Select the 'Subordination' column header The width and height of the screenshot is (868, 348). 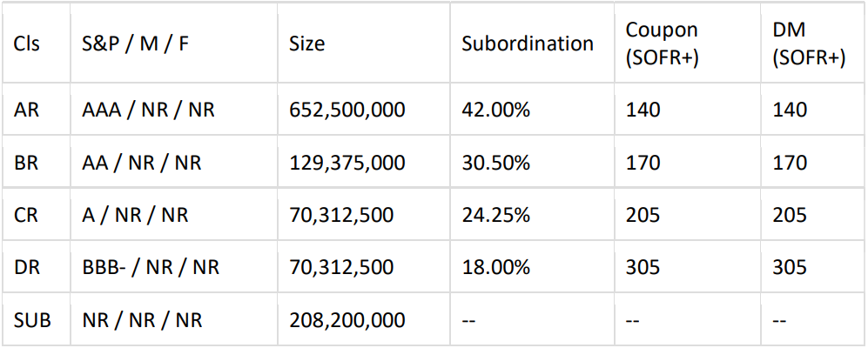click(x=528, y=43)
